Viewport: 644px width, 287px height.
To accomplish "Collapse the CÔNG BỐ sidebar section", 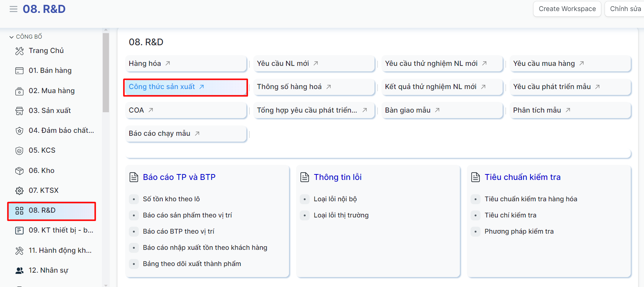I will click(12, 37).
